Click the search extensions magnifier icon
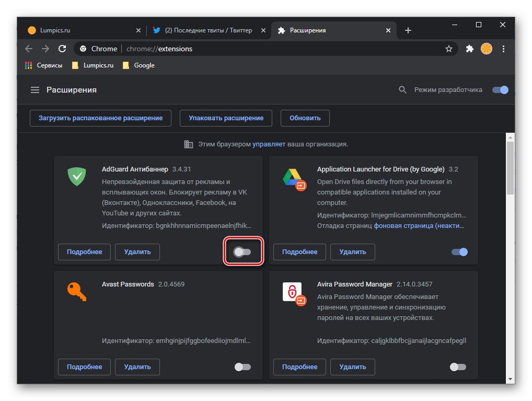Screen dimensions: 532x401 point(402,89)
